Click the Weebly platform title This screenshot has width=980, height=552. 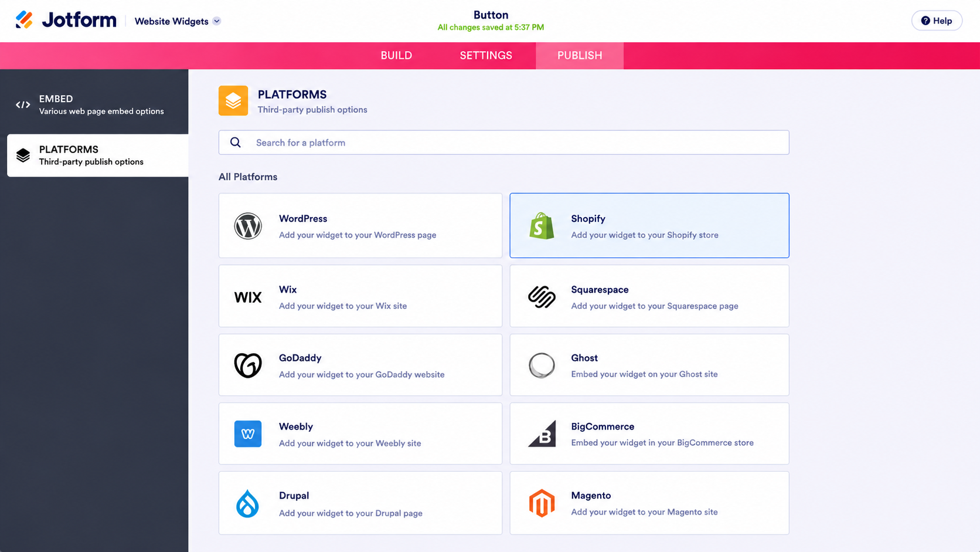coord(296,426)
